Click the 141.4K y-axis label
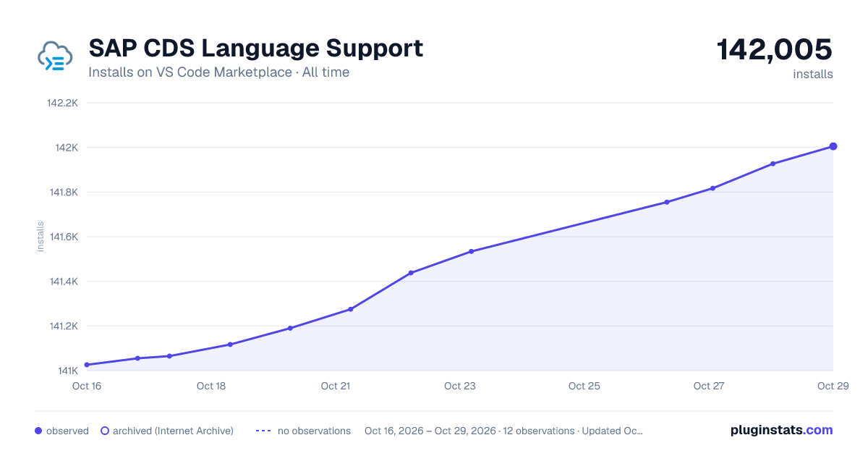 pyautogui.click(x=63, y=282)
